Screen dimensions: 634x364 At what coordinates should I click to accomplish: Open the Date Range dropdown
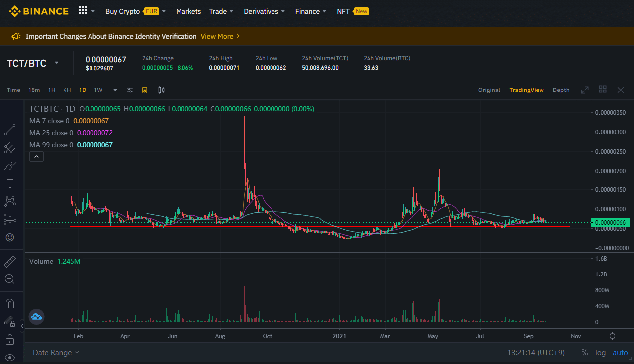click(x=56, y=352)
